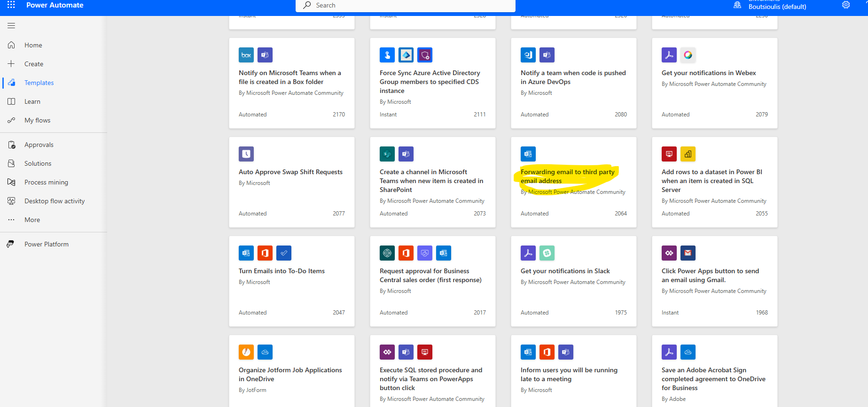Click the Power Platform icon
The width and height of the screenshot is (868, 407).
tap(10, 244)
